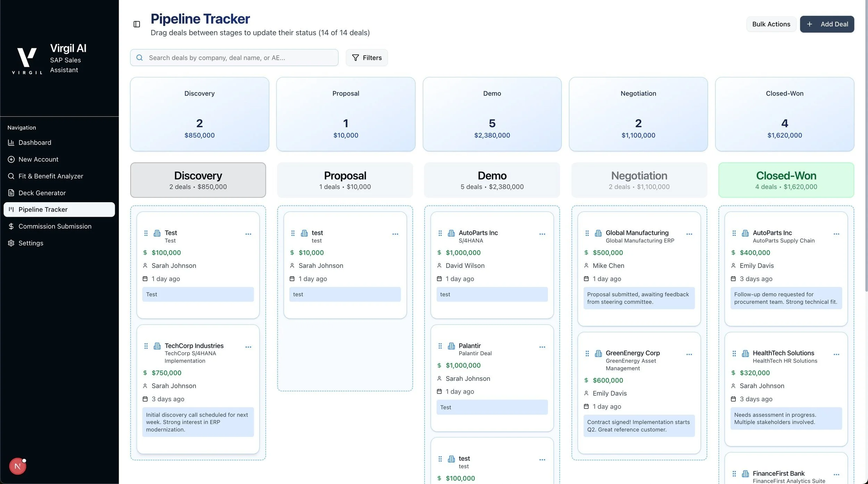Click the dollar icon beside $750,000
868x484 pixels.
coord(145,373)
